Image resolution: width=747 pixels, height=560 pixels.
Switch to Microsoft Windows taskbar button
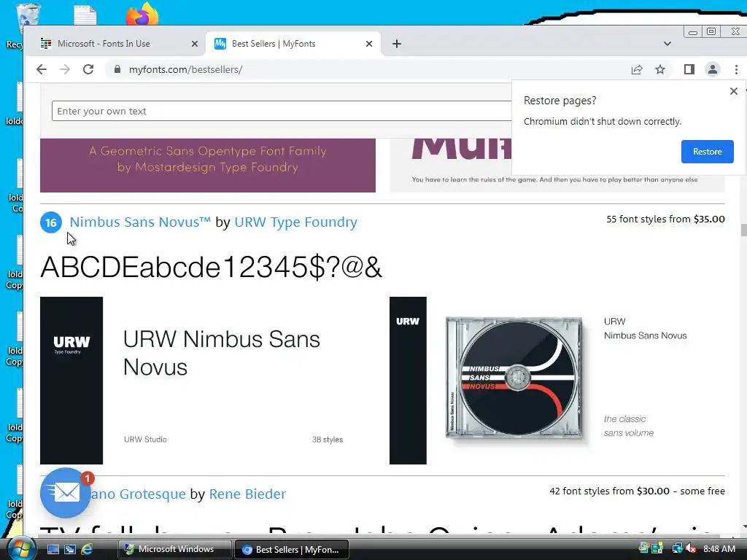click(175, 549)
